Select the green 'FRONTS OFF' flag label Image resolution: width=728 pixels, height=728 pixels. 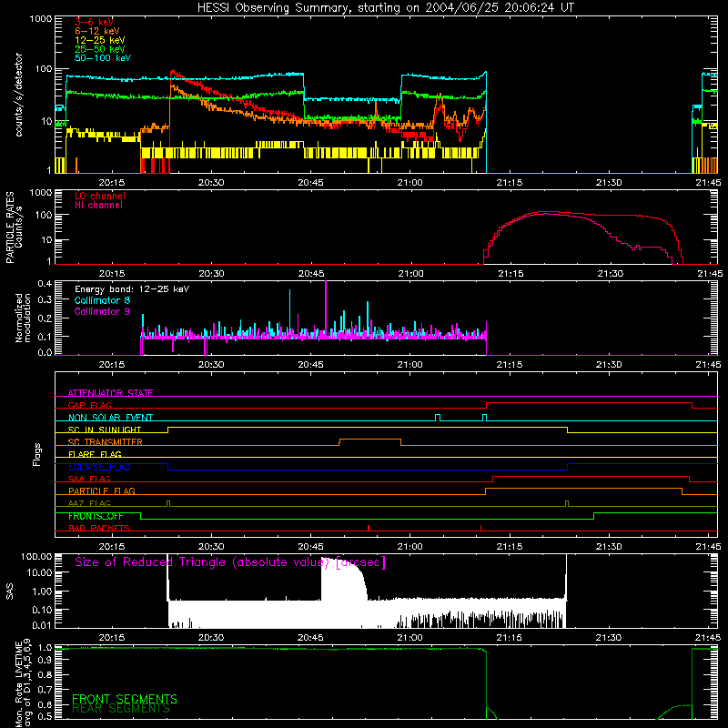96,516
